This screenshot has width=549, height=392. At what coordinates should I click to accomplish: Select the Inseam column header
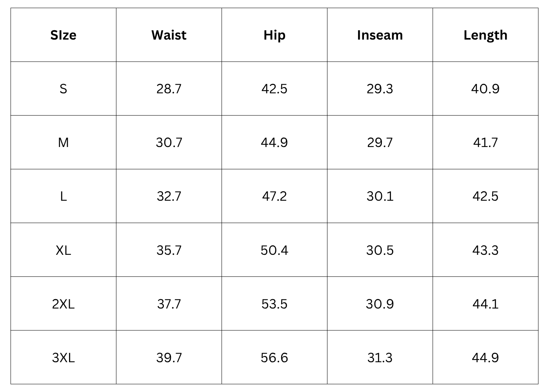pyautogui.click(x=380, y=35)
